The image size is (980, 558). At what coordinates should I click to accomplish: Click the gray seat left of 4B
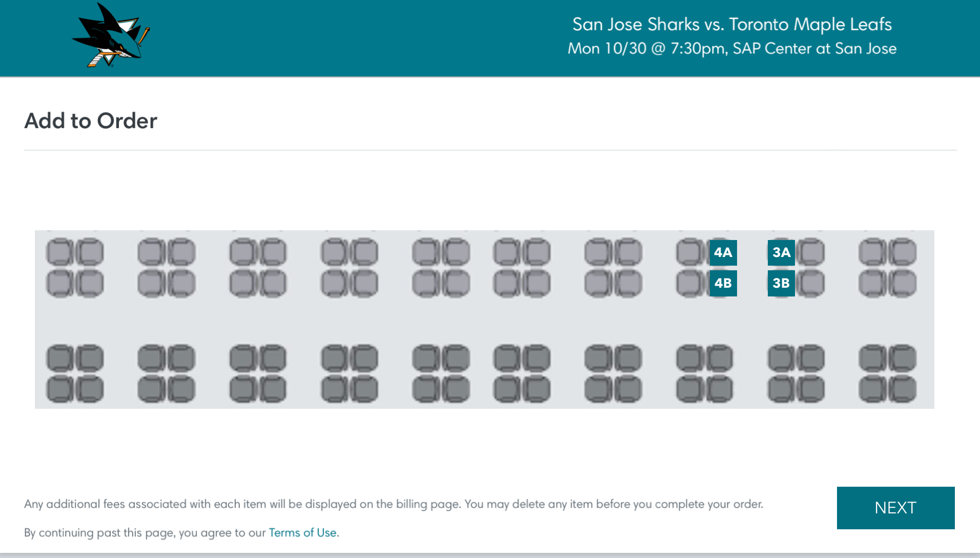tap(690, 283)
